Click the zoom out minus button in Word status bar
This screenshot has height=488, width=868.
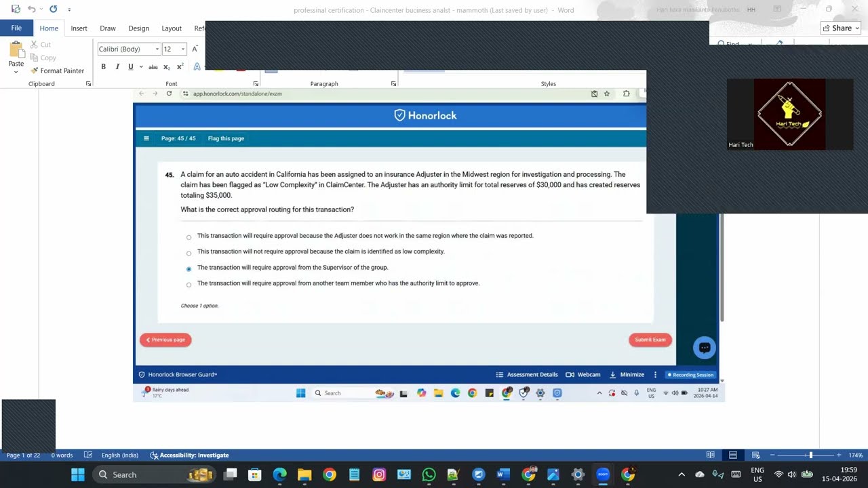coord(772,455)
